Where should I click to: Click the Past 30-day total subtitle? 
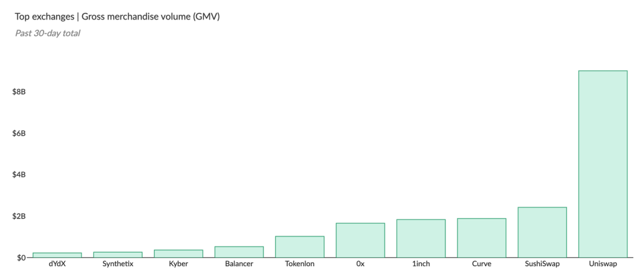click(47, 33)
